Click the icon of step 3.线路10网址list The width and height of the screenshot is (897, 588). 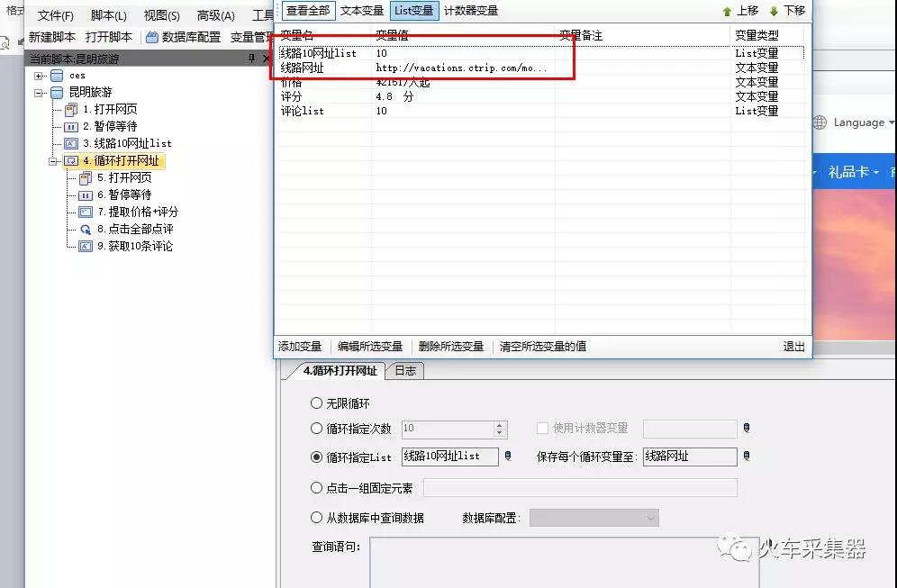pos(71,143)
